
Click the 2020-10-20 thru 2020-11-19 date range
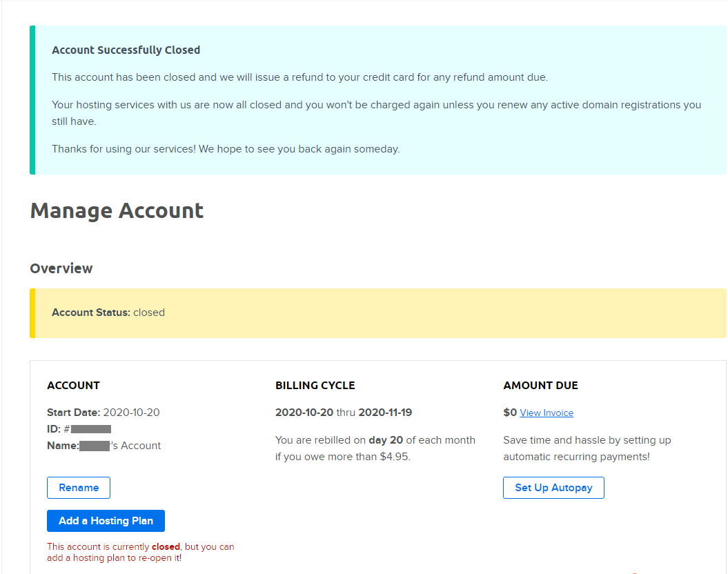point(343,413)
